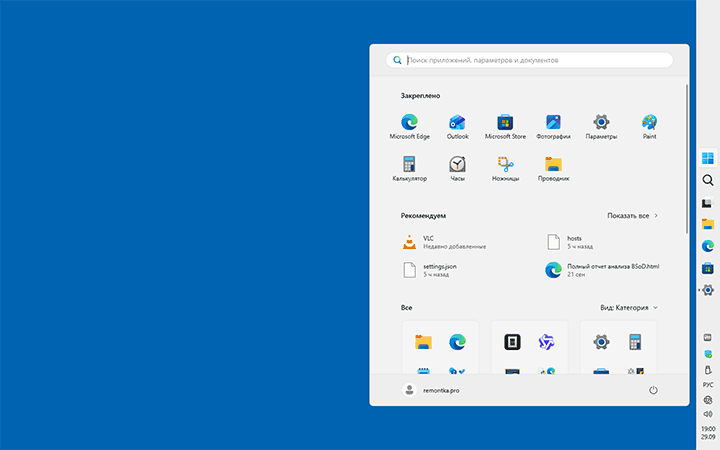Open the Калькулятор app
The height and width of the screenshot is (450, 720).
point(409,169)
